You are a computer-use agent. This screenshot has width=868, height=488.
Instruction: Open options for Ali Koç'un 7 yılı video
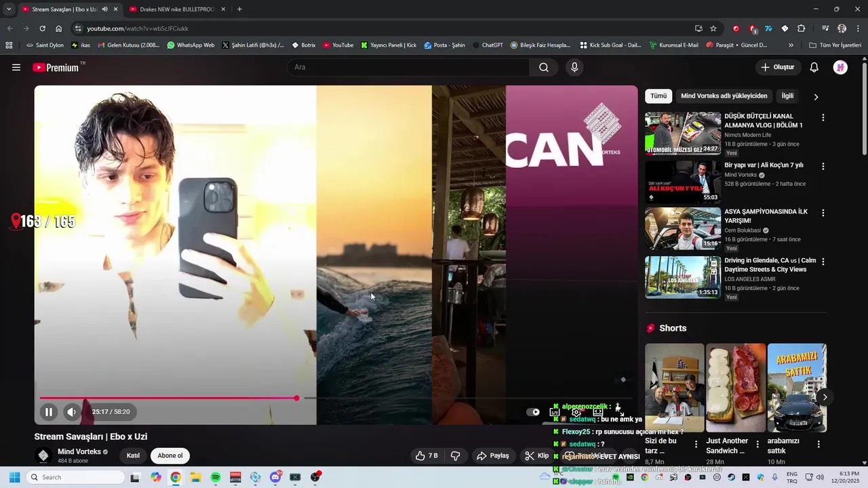[823, 166]
